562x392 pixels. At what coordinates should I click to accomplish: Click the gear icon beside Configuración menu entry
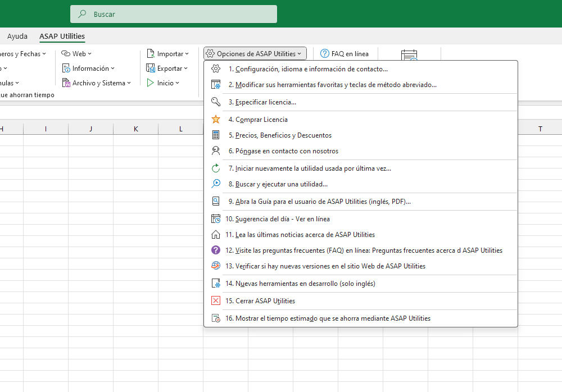216,69
